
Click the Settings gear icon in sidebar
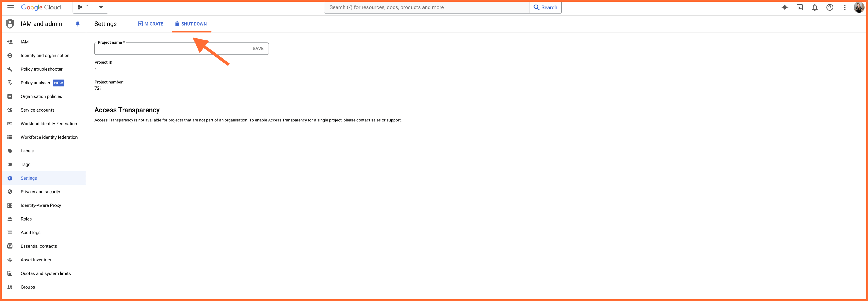click(10, 178)
